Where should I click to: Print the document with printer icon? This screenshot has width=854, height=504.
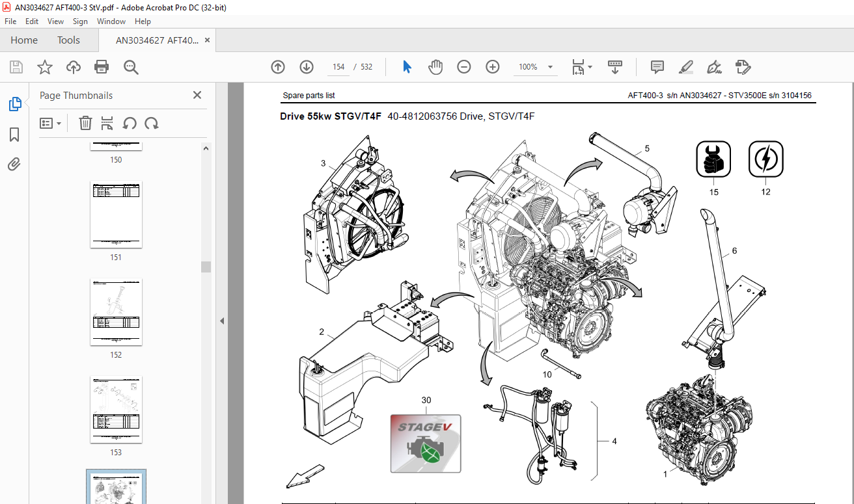(102, 67)
